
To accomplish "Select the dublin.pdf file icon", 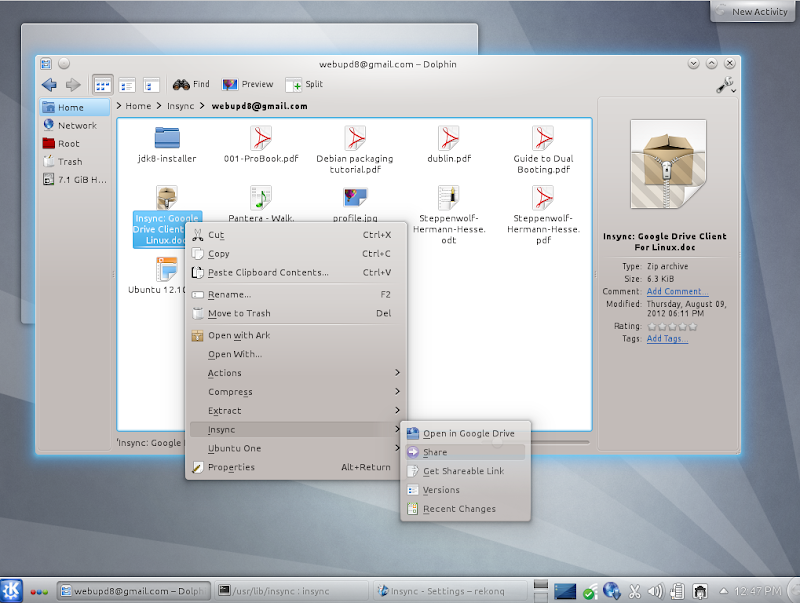I will 449,138.
